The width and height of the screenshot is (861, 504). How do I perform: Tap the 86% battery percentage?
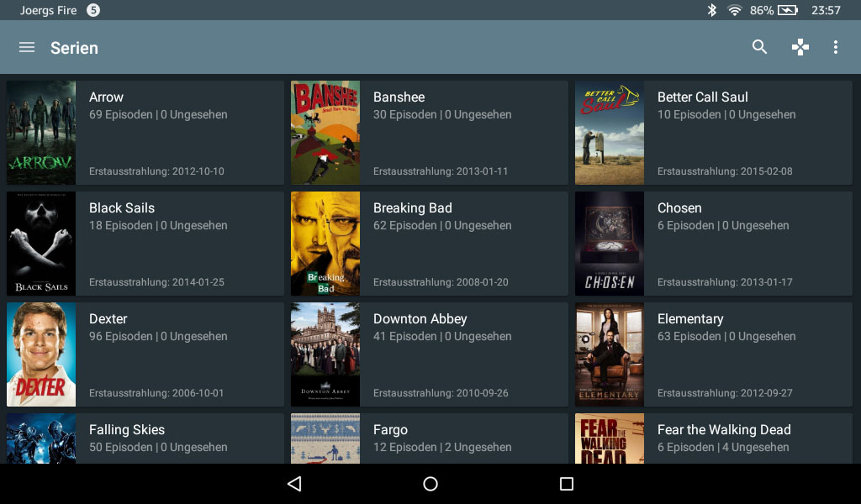[x=762, y=10]
